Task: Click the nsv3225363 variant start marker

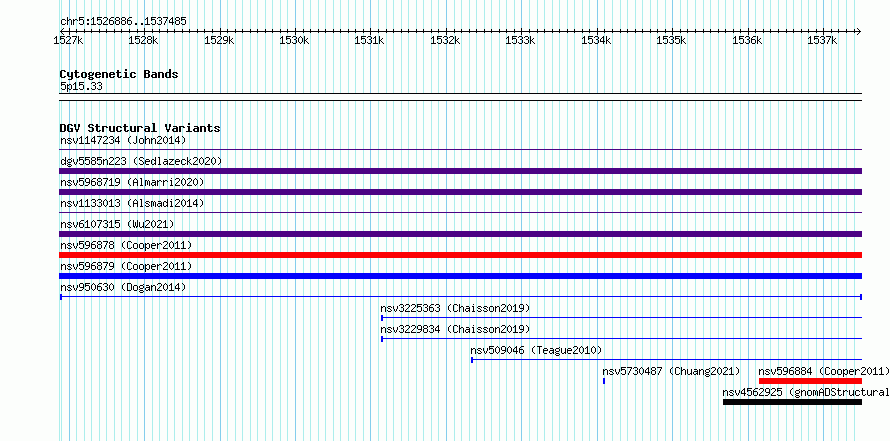Action: [x=382, y=318]
